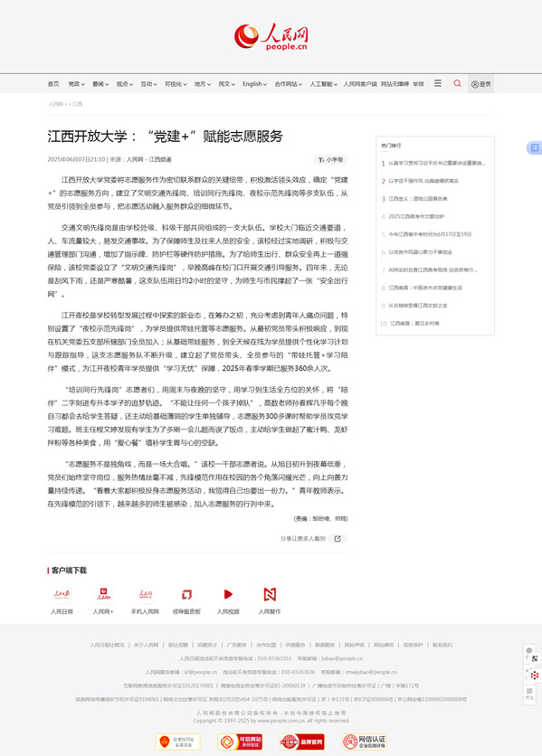The height and width of the screenshot is (756, 542).
Task: Select the 领导留言板 app icon
Action: (186, 594)
